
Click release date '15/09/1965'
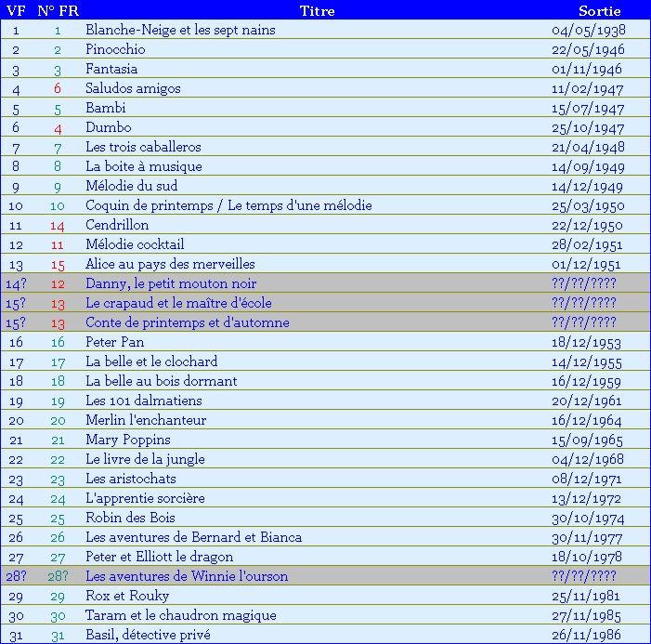click(x=588, y=440)
